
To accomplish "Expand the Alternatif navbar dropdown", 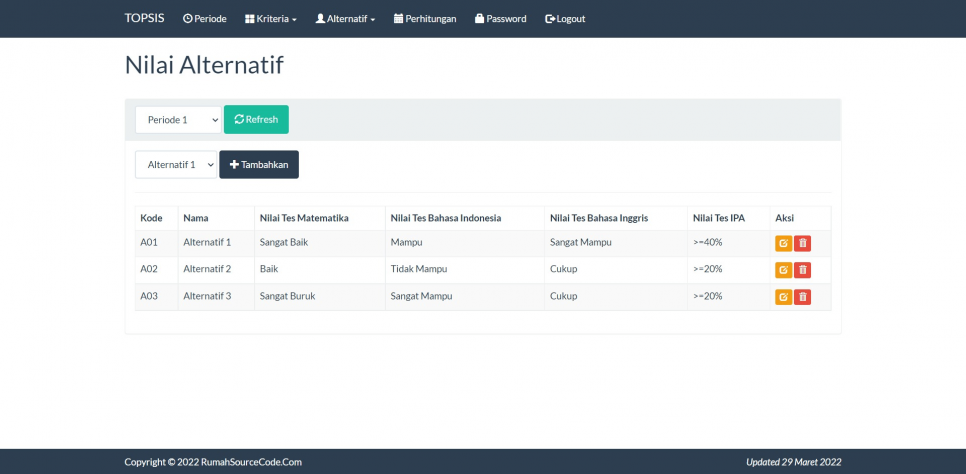I will 345,19.
